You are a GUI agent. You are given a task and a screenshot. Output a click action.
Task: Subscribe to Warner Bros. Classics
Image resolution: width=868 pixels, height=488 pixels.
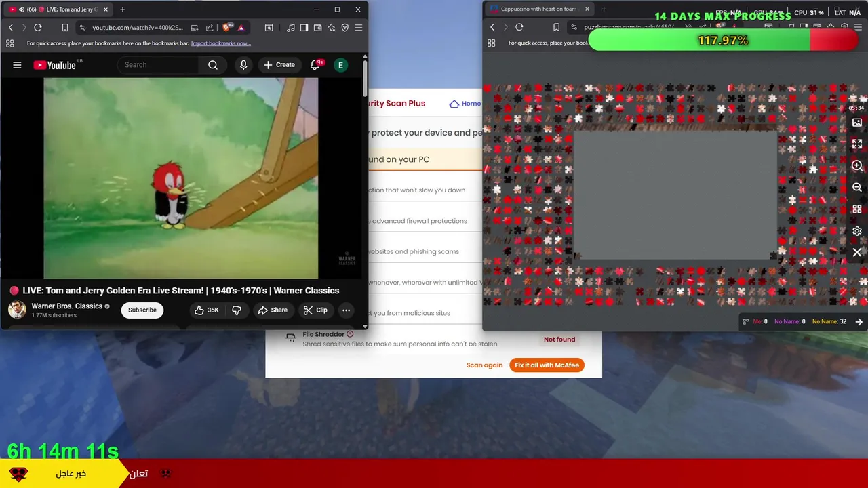click(x=142, y=310)
